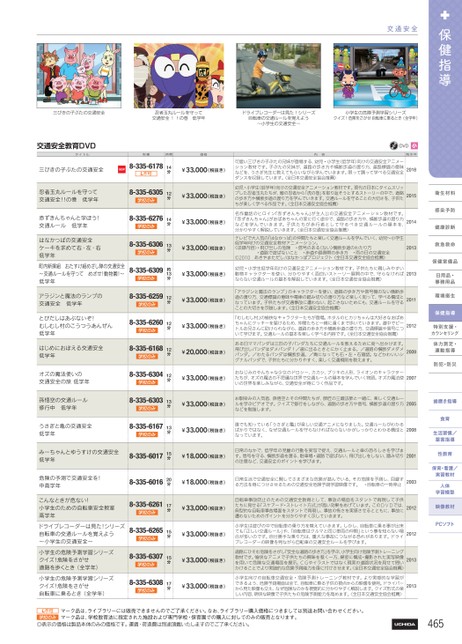The image size is (462, 644).
Task: Click the white plus icon atop 保健指導 tab
Action: tap(445, 15)
